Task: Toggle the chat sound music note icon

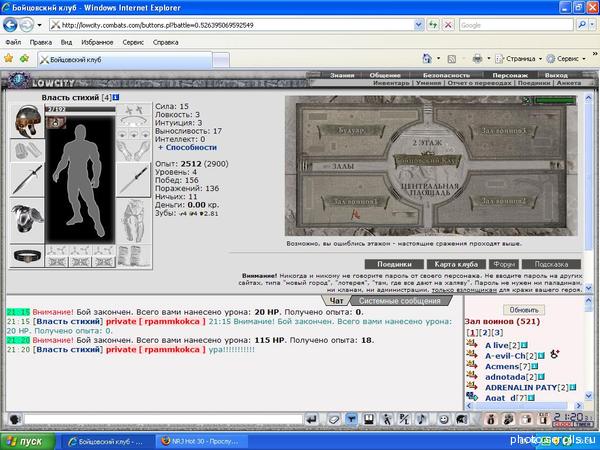Action: (422, 420)
